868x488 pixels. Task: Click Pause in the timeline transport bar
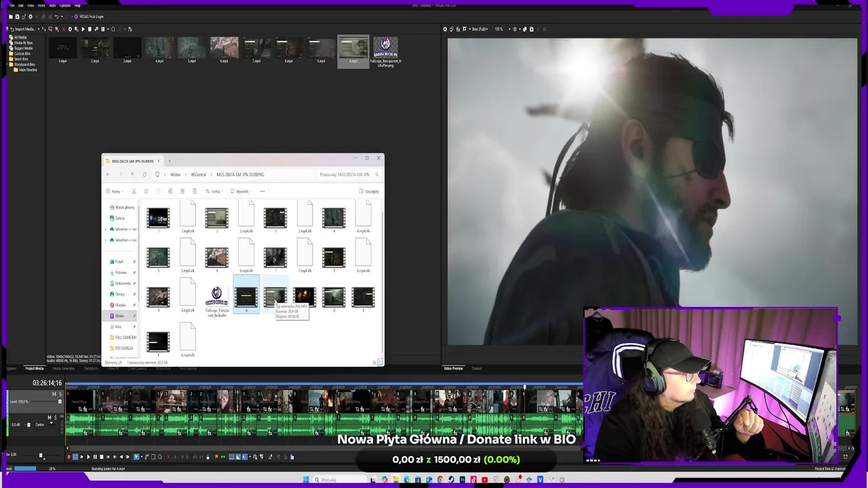[x=95, y=457]
